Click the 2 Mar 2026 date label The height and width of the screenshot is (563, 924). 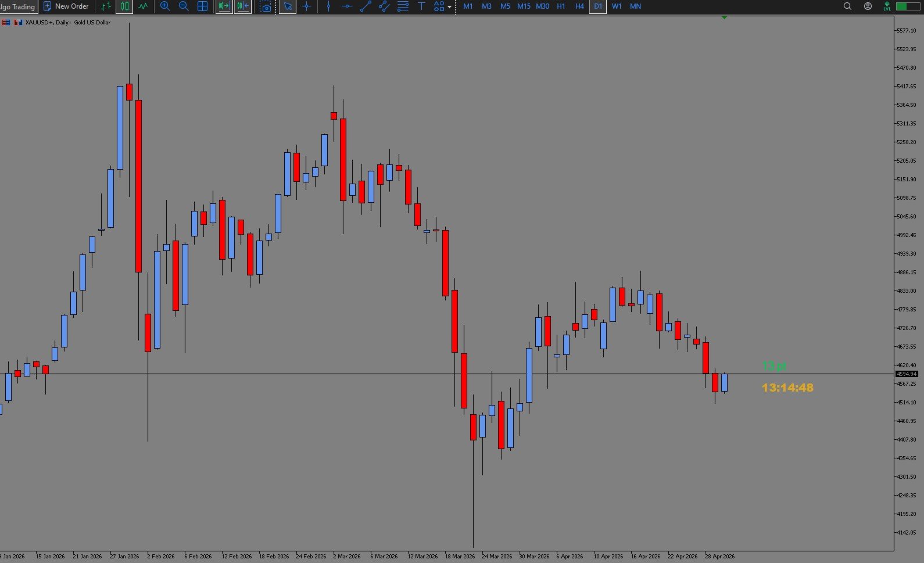pyautogui.click(x=347, y=557)
